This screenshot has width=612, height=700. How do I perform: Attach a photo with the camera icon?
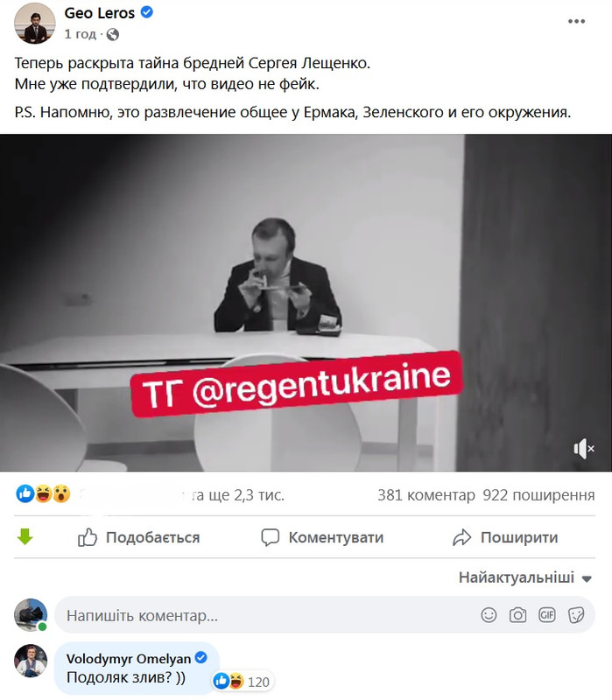click(517, 615)
